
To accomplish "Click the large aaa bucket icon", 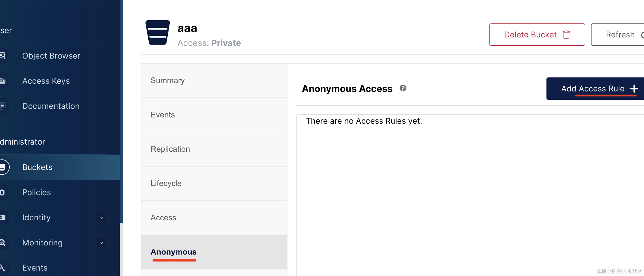I will click(x=158, y=33).
